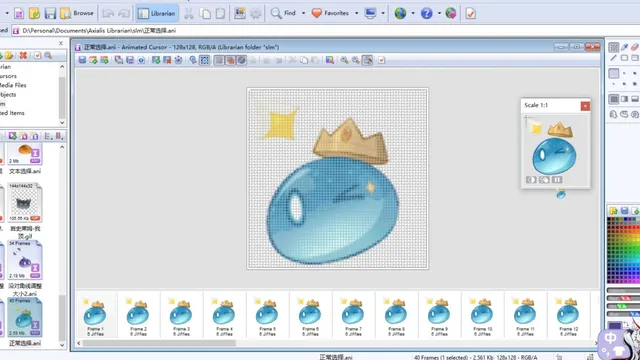This screenshot has width=640, height=360.
Task: Click the red delete X icon in the Librarian toolbar
Action: (x=23, y=55)
